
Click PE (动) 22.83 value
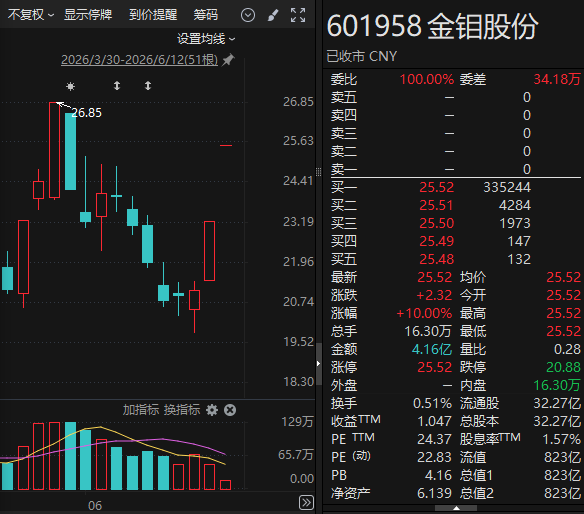434,457
